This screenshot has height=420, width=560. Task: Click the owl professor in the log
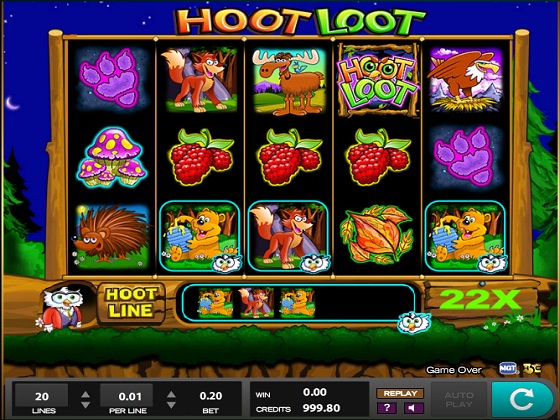tap(62, 308)
